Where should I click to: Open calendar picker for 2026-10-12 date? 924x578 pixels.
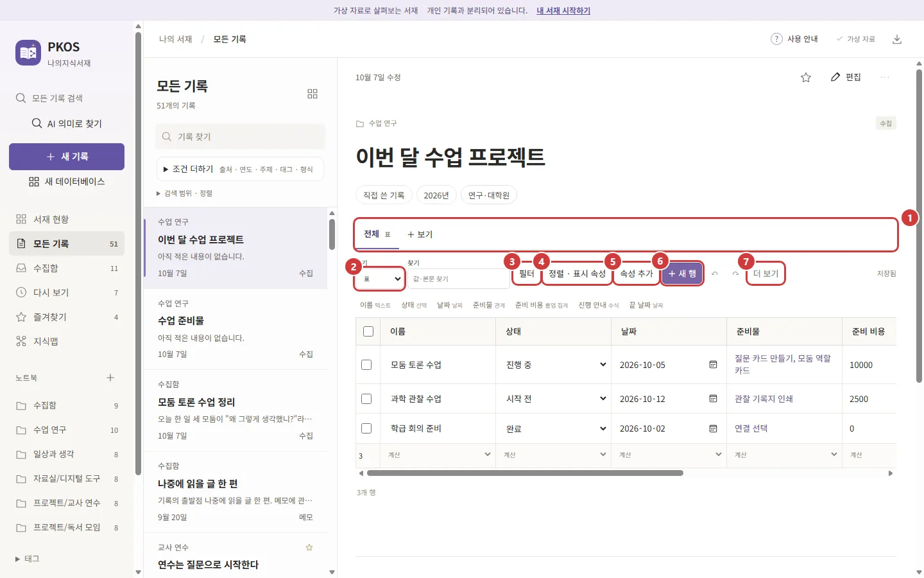click(x=713, y=399)
